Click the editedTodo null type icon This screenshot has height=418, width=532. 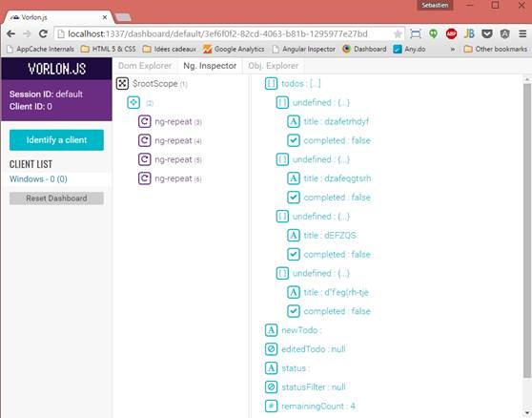(271, 349)
